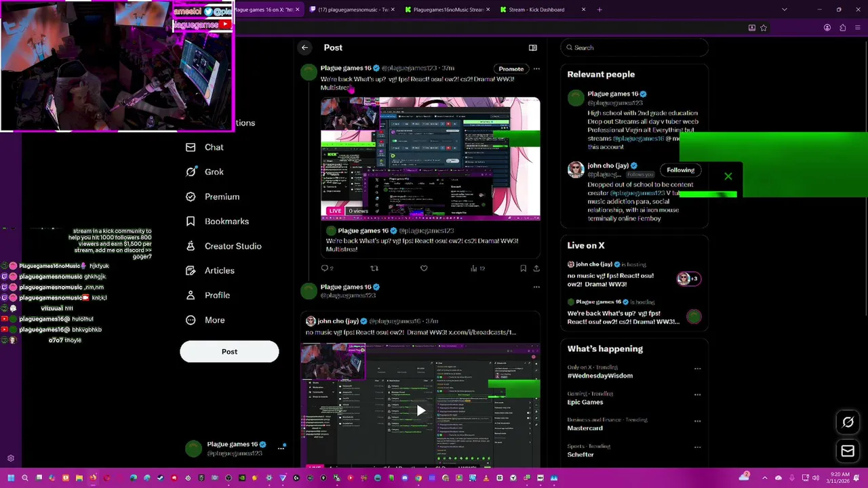Show hidden system tray icons

pyautogui.click(x=765, y=478)
